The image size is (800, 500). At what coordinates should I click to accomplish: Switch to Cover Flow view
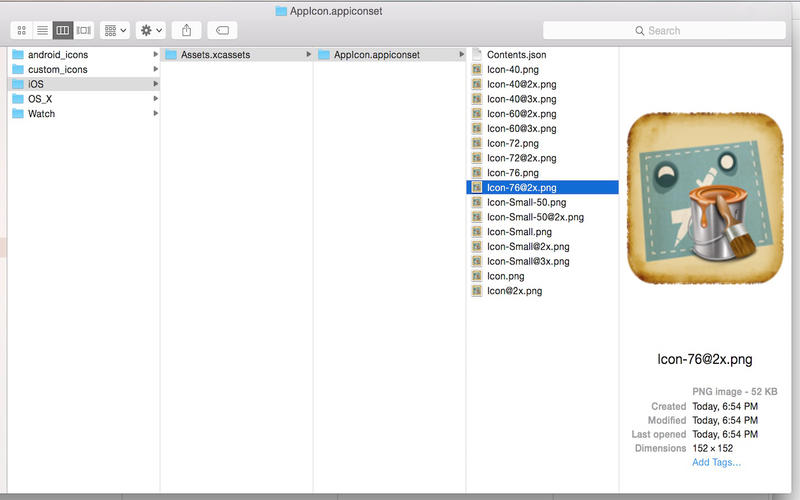click(x=84, y=31)
